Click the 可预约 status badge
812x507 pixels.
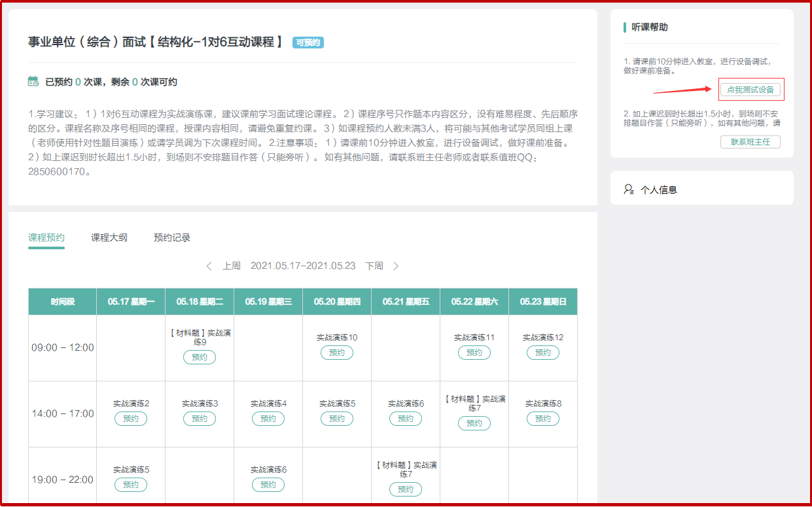308,43
